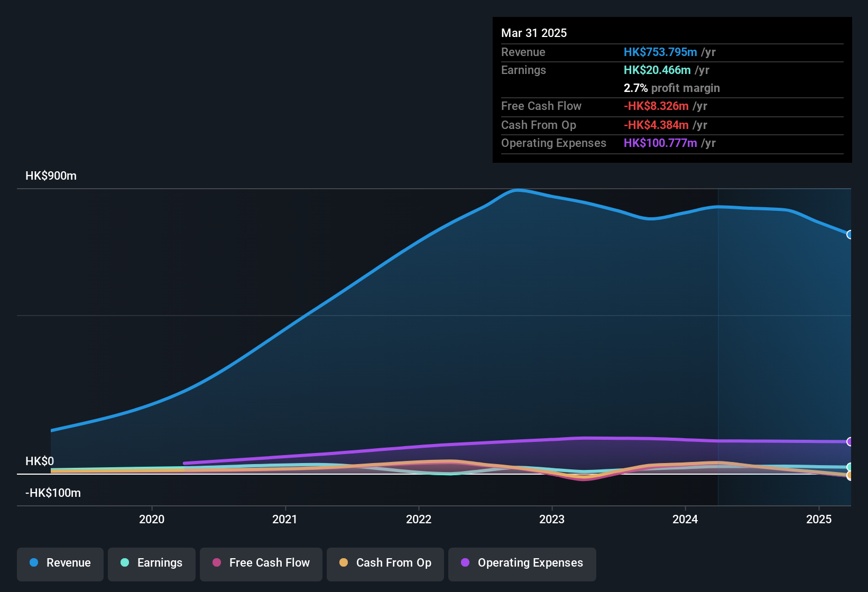This screenshot has width=868, height=592.
Task: Click the Operating Expenses end-point marker
Action: click(x=849, y=442)
